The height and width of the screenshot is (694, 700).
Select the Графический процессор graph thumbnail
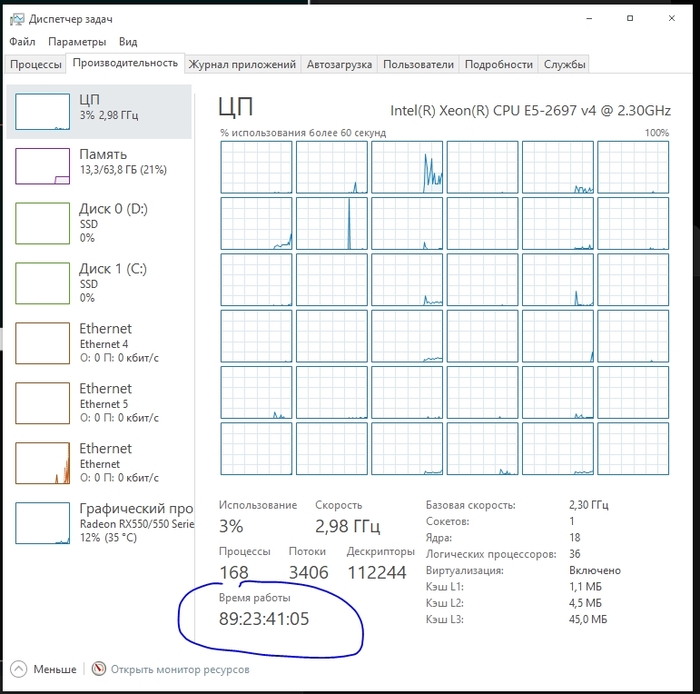coord(42,523)
